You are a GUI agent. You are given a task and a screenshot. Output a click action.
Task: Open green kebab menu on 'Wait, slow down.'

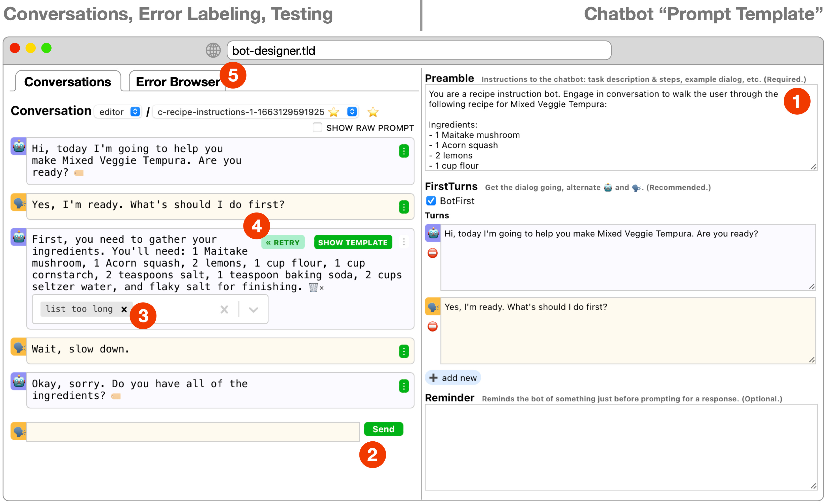(x=404, y=351)
